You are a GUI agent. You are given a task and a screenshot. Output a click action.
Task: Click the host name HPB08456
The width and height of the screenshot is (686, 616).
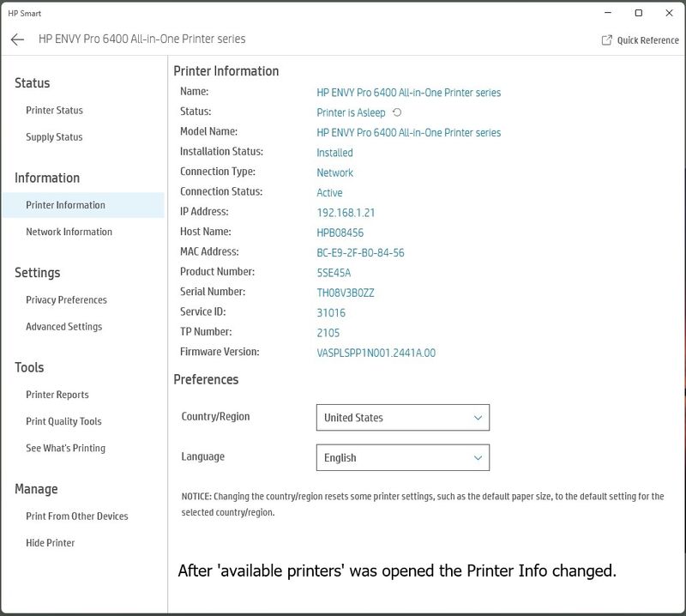340,233
